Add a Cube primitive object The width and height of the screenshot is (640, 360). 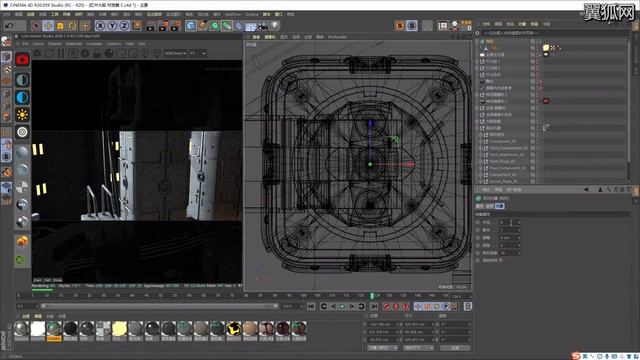tap(191, 26)
